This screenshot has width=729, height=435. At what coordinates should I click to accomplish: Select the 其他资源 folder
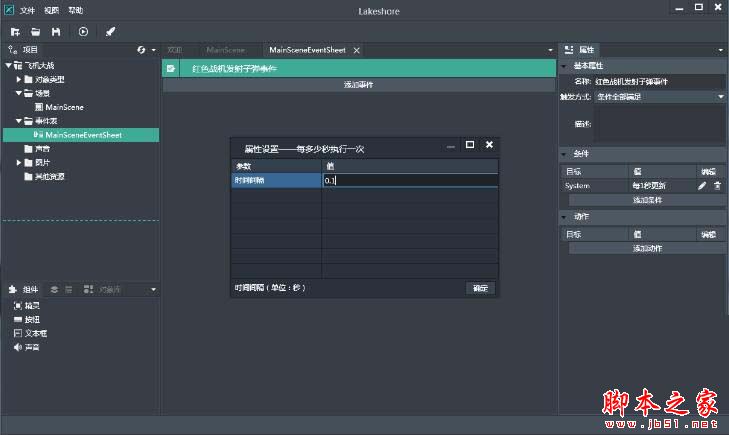[x=49, y=177]
